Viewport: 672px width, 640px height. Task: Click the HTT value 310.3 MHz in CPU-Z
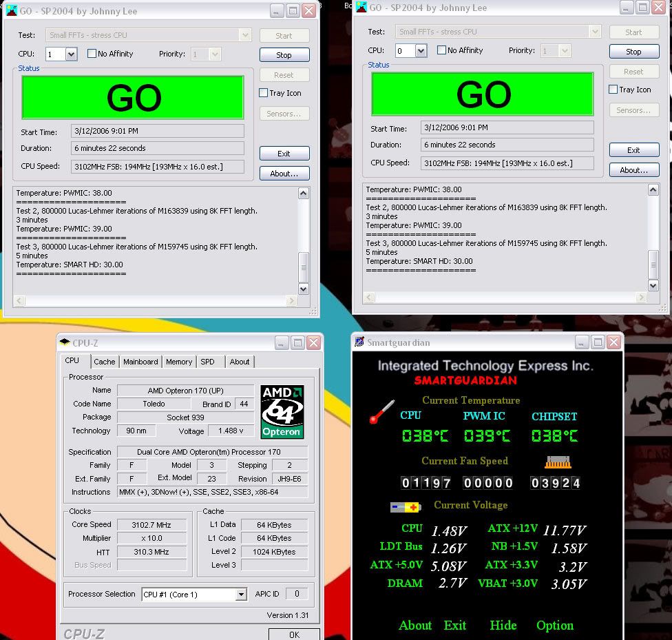pos(151,552)
